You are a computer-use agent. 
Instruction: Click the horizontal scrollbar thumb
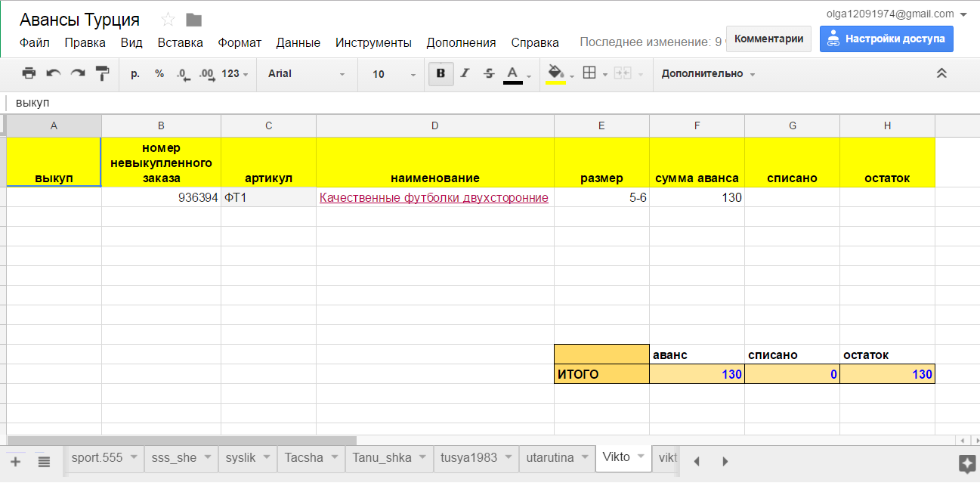pyautogui.click(x=181, y=440)
